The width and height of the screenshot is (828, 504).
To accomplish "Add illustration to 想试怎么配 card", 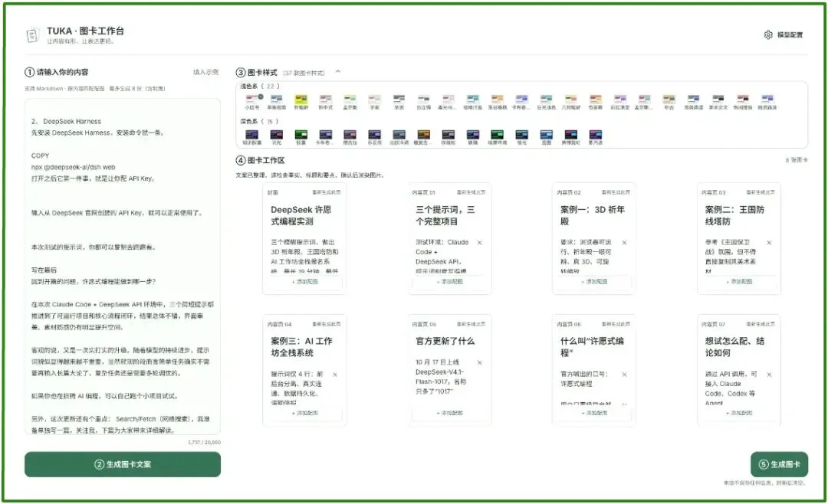I will click(739, 413).
